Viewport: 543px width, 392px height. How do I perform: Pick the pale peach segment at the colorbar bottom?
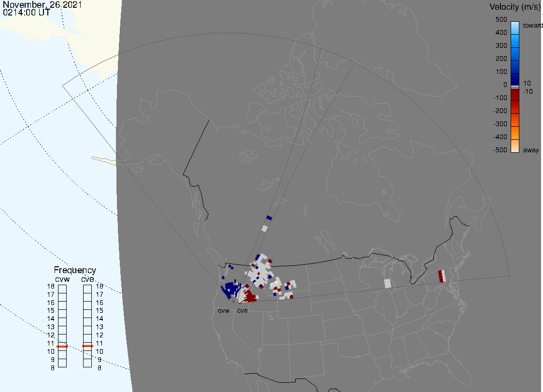click(x=515, y=146)
